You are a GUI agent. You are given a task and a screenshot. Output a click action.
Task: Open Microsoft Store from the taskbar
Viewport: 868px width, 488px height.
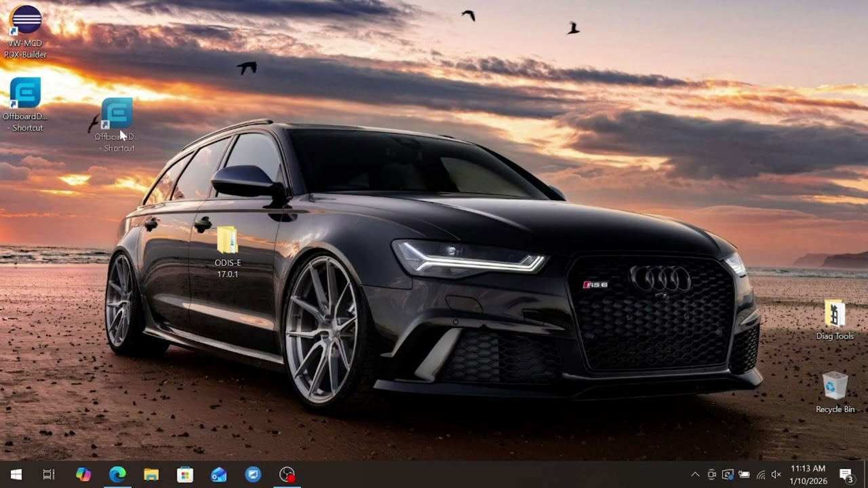click(185, 474)
